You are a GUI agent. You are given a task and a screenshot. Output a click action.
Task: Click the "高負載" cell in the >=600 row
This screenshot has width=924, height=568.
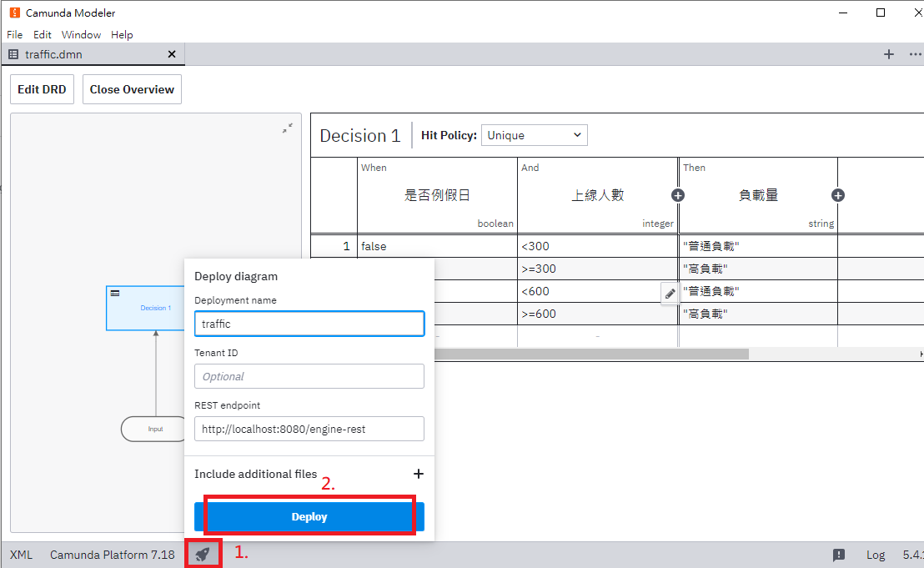point(758,314)
